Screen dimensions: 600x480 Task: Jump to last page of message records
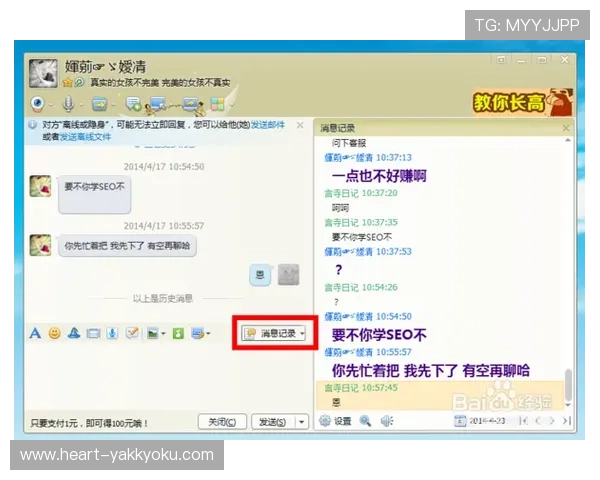point(566,421)
